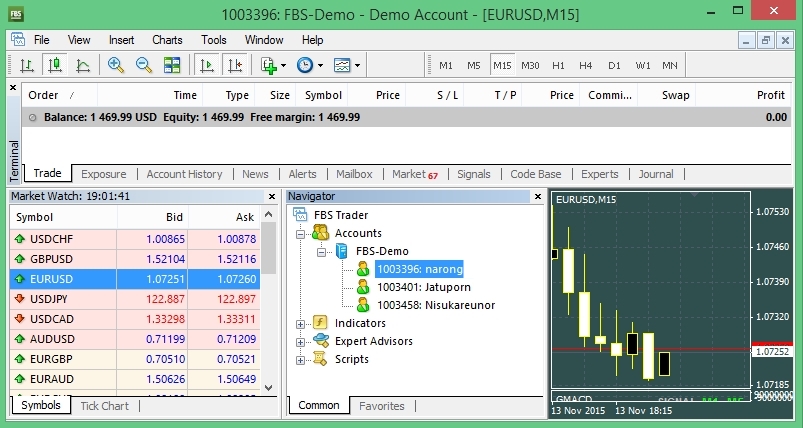Open the periods dropdown arrow beside clock

pyautogui.click(x=320, y=66)
